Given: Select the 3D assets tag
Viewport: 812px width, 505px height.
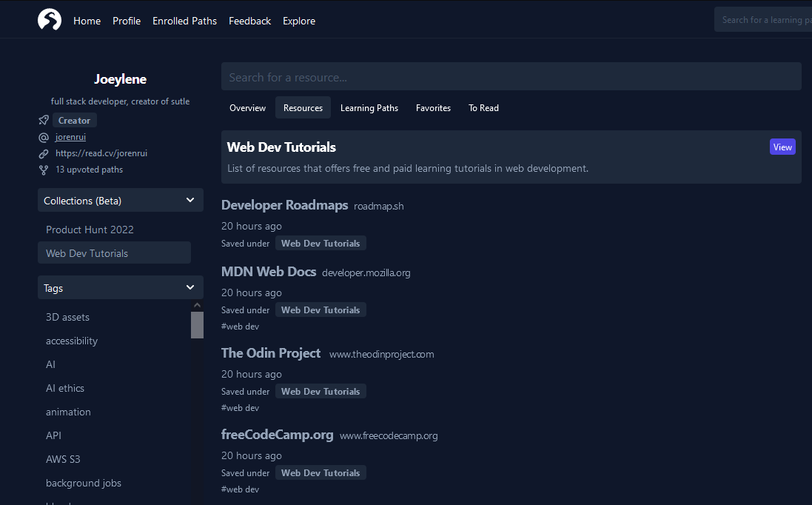Looking at the screenshot, I should 67,317.
